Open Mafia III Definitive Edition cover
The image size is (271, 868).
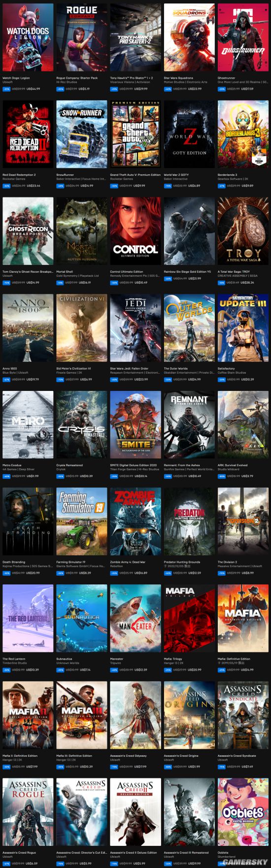(82, 715)
